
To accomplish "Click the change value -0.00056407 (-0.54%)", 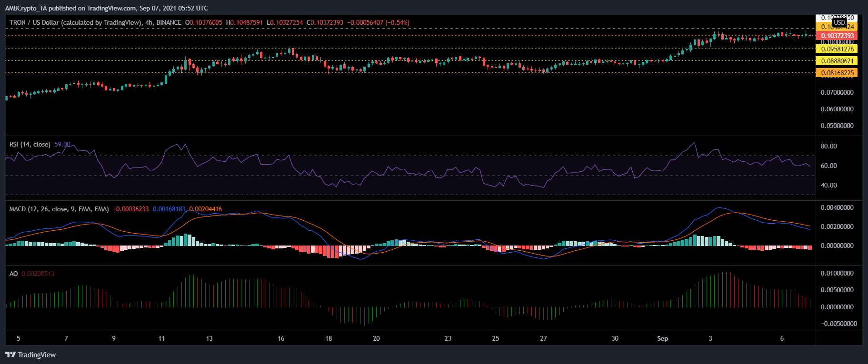I will 378,22.
